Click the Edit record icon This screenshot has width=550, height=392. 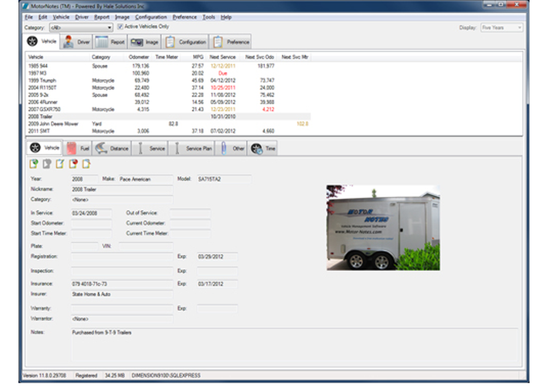point(60,163)
